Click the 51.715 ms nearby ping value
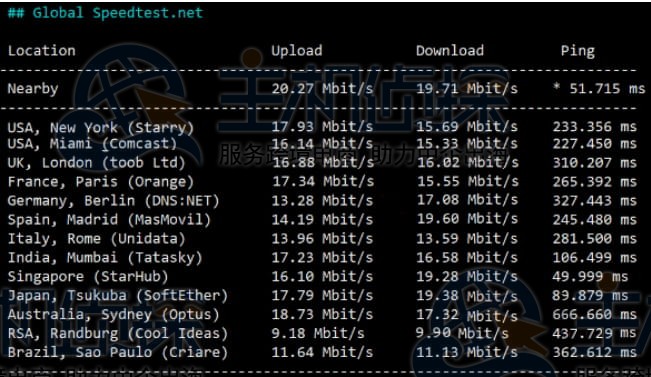Screen dimensions: 651x377 pos(607,88)
